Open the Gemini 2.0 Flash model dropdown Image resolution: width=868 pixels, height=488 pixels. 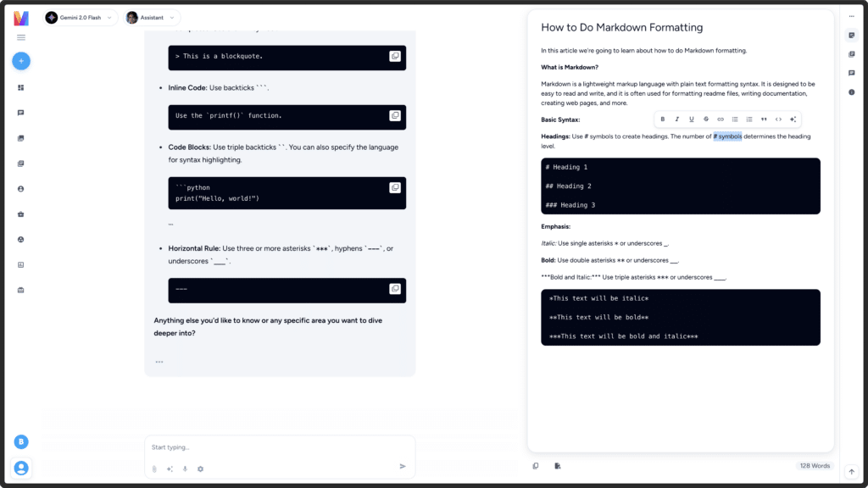point(81,18)
